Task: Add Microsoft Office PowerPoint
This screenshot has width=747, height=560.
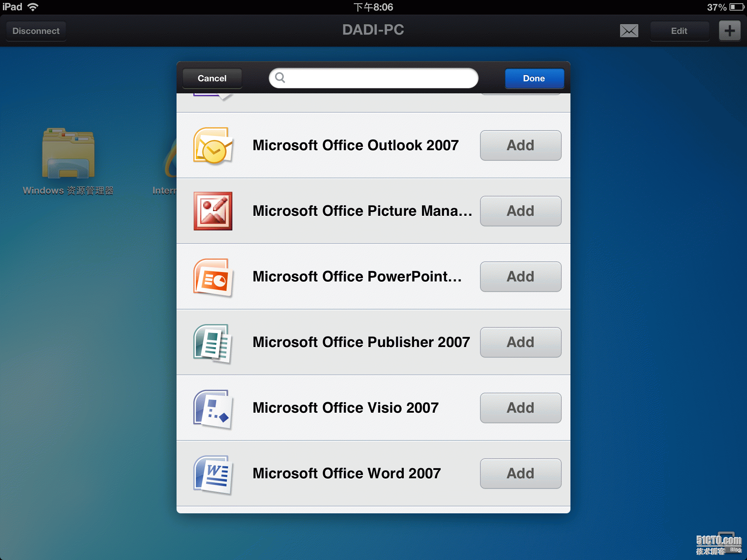Action: click(x=520, y=277)
